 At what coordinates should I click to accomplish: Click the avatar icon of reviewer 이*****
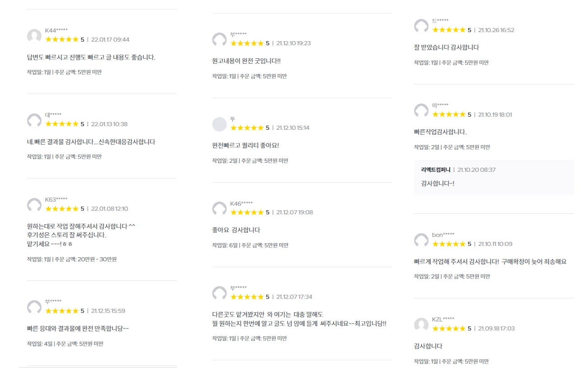coord(421,111)
